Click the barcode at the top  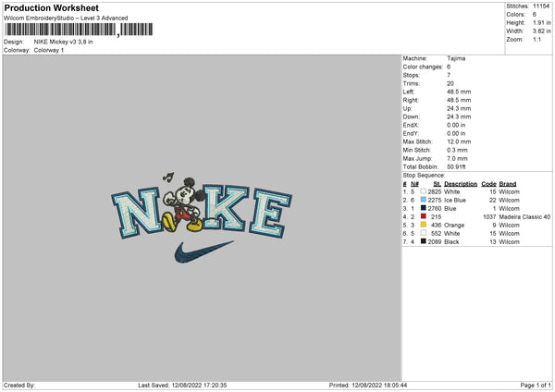(79, 30)
